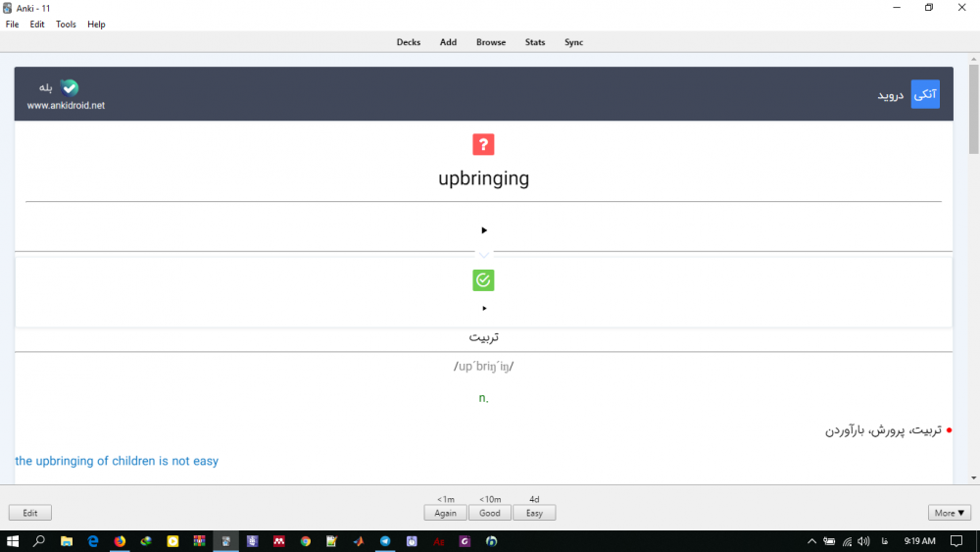Click the volume icon in system tray
The width and height of the screenshot is (980, 552).
[862, 541]
